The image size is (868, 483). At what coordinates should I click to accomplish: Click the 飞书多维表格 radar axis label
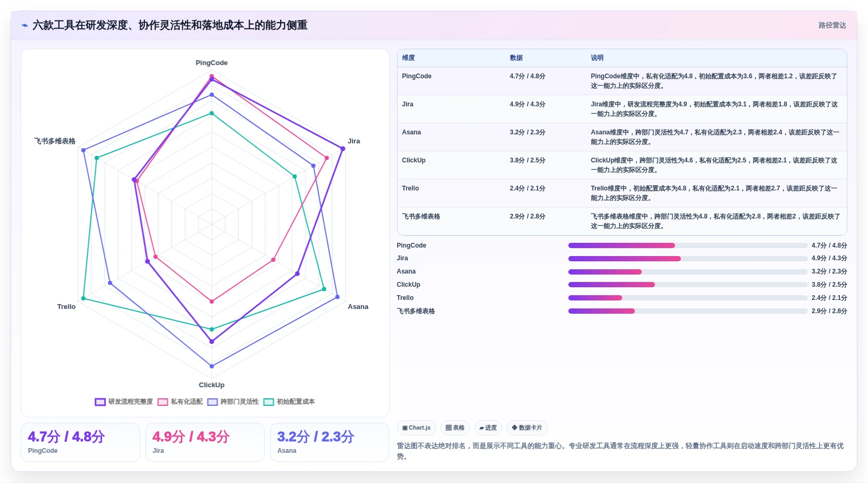[x=55, y=141]
